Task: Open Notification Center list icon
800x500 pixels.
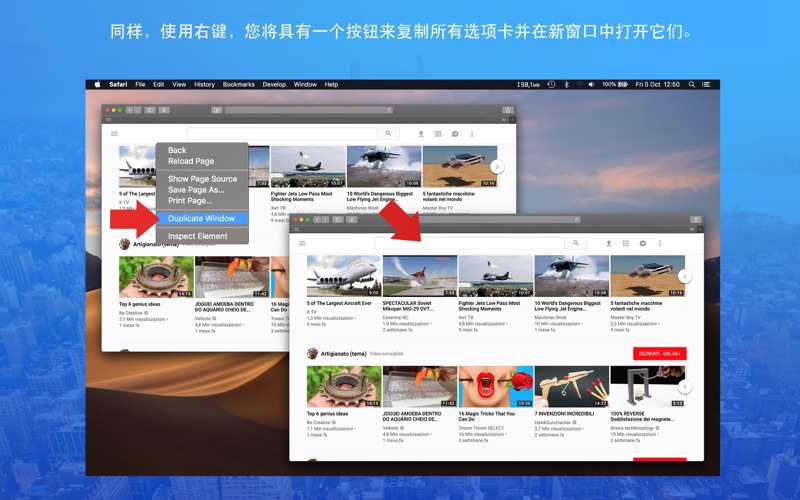Action: click(x=706, y=85)
